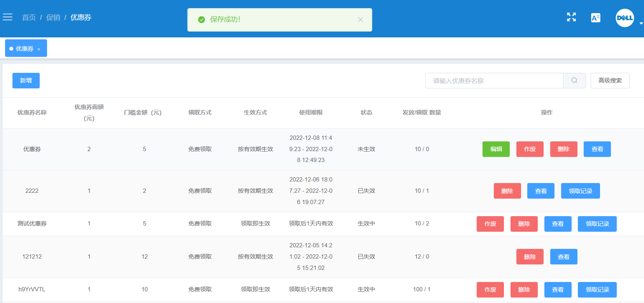Click the Dell user avatar
Screen dimensions: 644x303
click(x=625, y=18)
